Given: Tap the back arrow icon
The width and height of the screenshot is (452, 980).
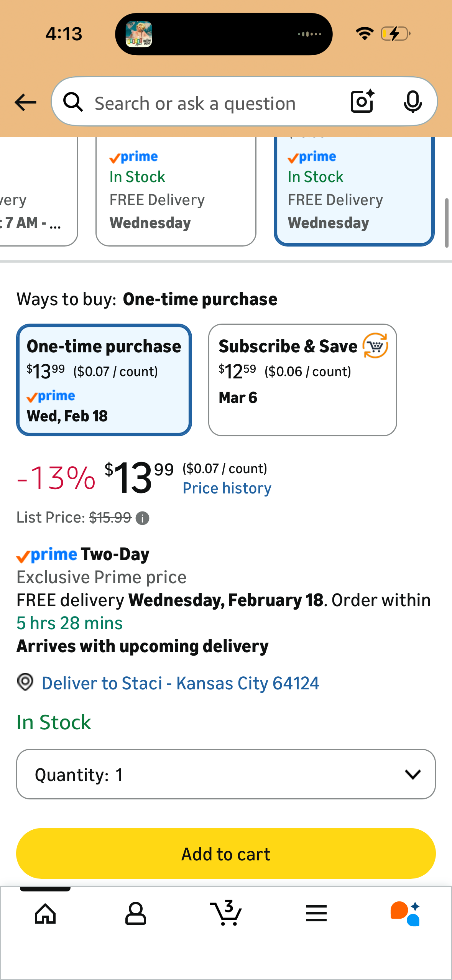Looking at the screenshot, I should [x=25, y=102].
